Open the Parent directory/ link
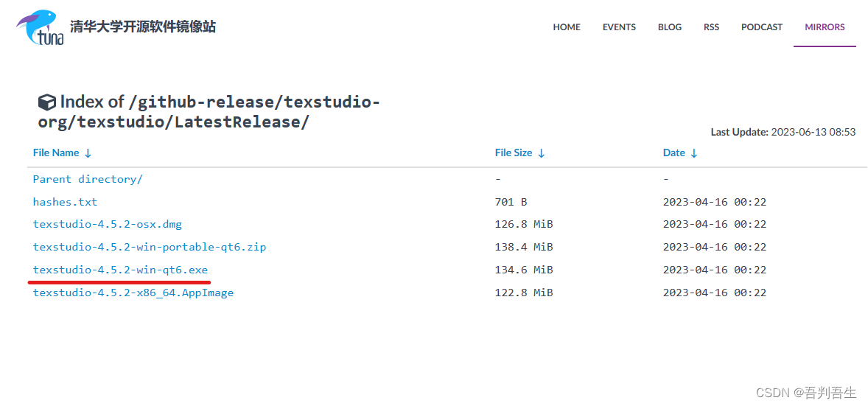This screenshot has height=406, width=868. (88, 179)
